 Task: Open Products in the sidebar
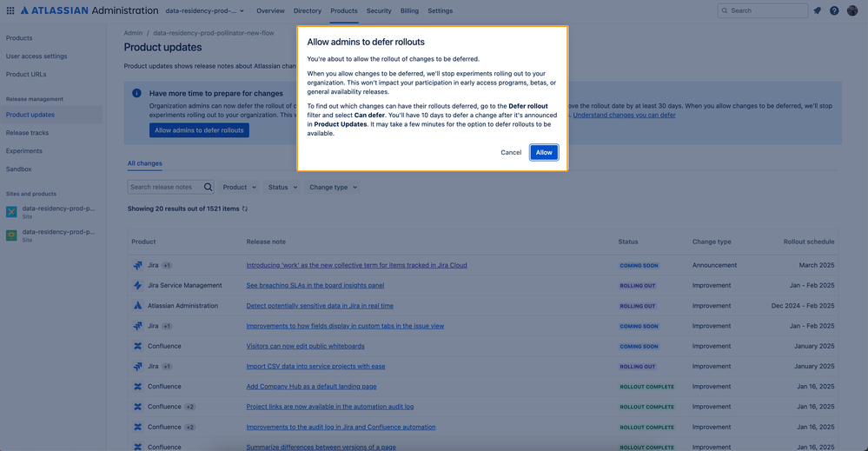(x=19, y=38)
